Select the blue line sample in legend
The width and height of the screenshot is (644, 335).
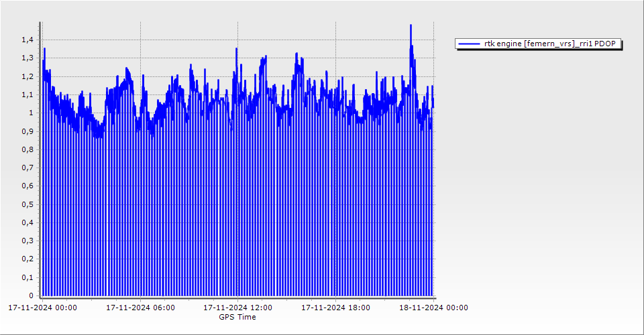470,44
